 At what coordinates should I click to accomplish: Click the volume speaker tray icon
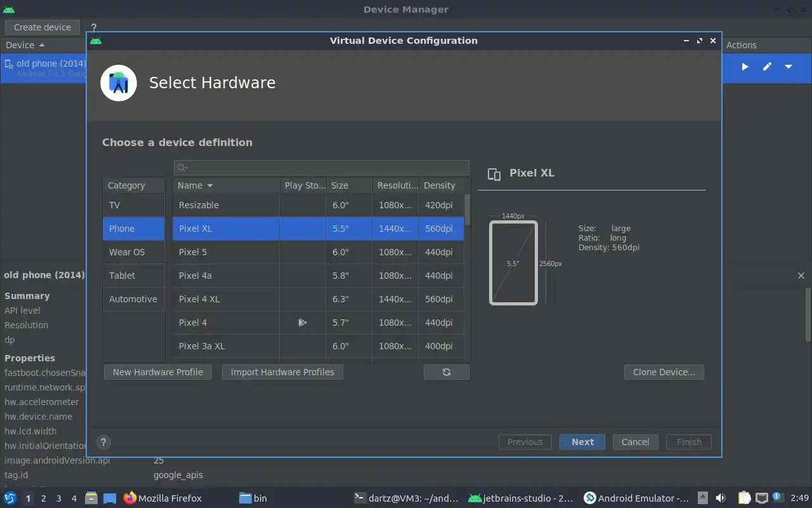coord(721,498)
